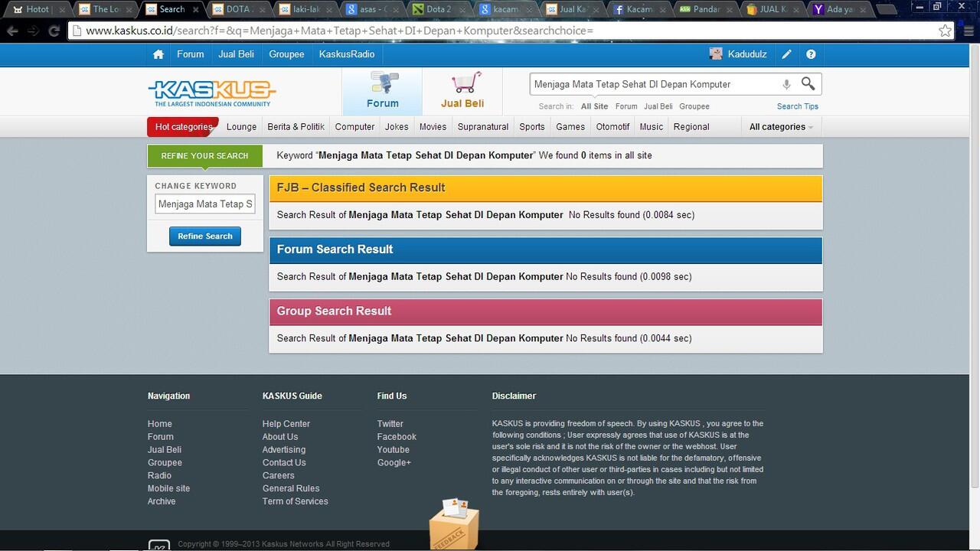Open the Computer category
The height and width of the screenshot is (551, 980).
(354, 127)
